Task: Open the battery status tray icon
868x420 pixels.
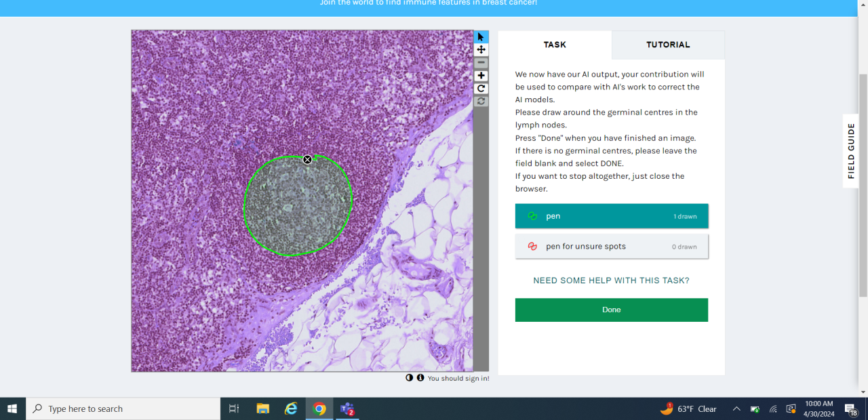Action: [755, 408]
